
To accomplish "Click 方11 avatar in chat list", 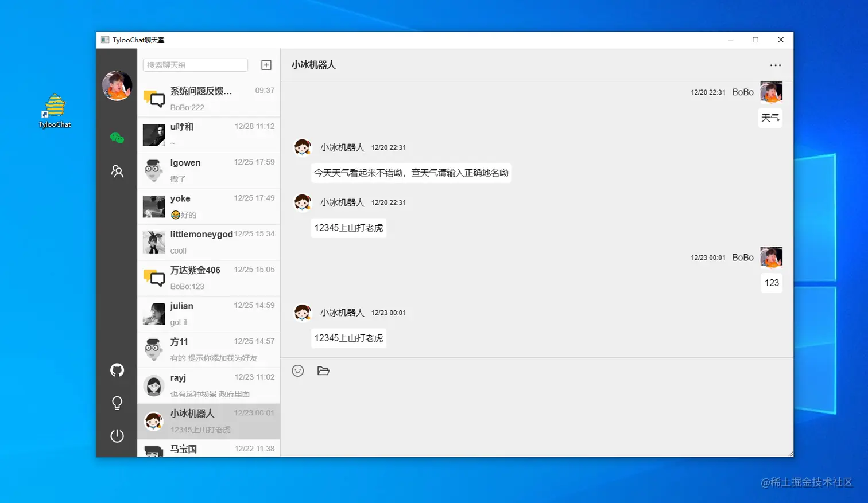I will 154,349.
